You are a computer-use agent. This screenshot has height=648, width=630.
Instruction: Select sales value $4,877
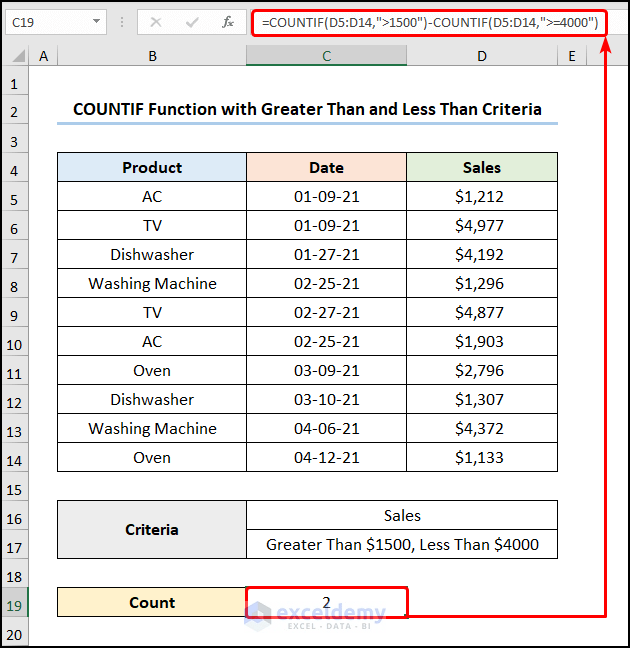[x=482, y=312]
